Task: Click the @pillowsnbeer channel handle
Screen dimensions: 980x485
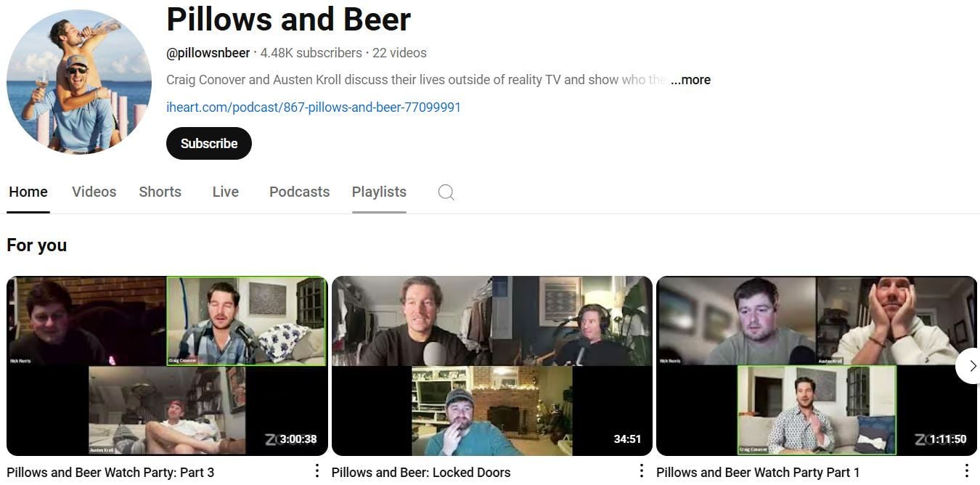Action: point(208,52)
